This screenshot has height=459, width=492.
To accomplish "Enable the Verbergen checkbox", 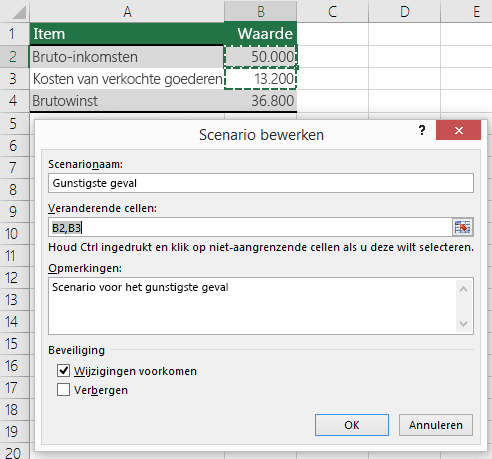I will coord(63,389).
